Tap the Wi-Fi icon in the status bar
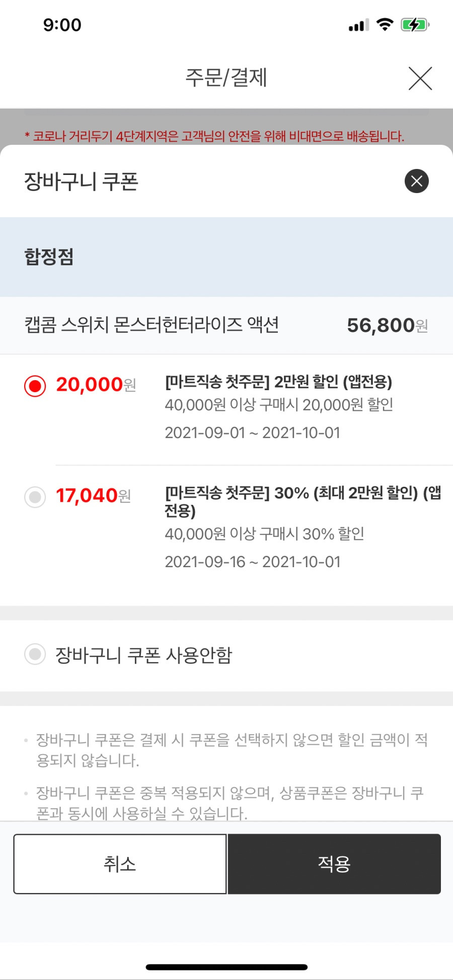 coord(385,25)
